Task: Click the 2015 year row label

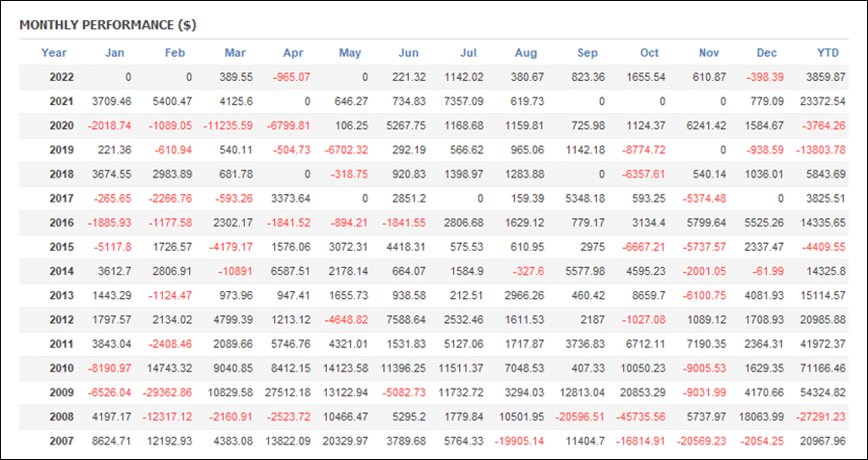Action: pos(62,248)
